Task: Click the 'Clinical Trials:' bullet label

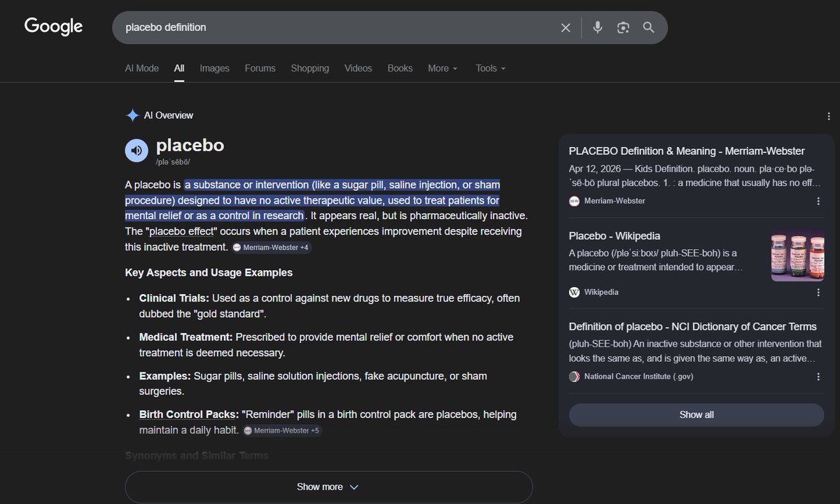Action: point(174,298)
